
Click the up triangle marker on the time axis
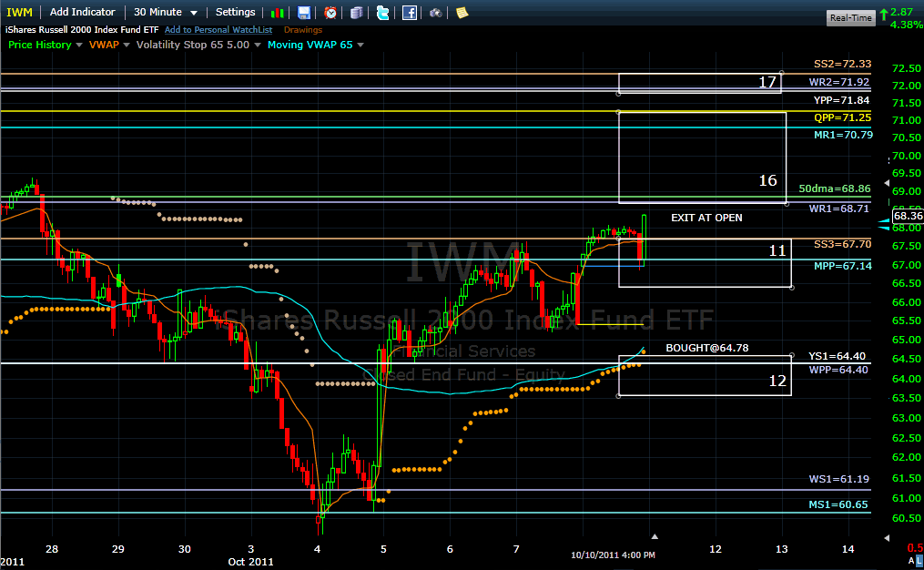655,536
